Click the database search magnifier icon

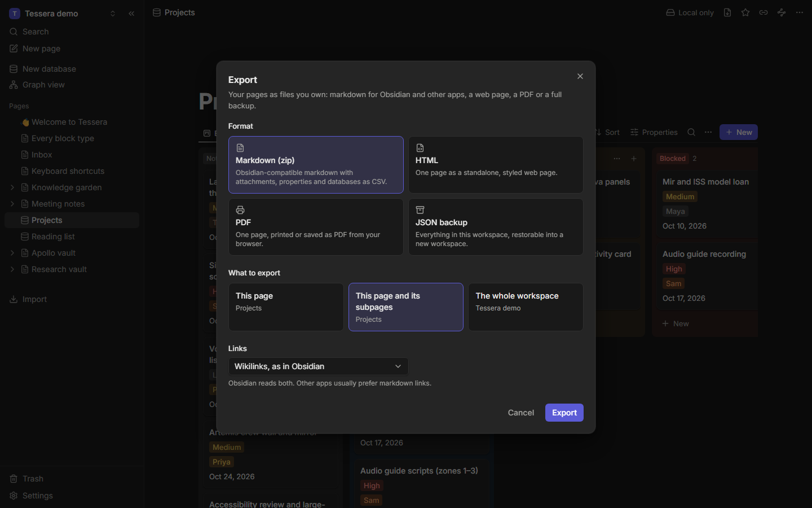tap(691, 132)
